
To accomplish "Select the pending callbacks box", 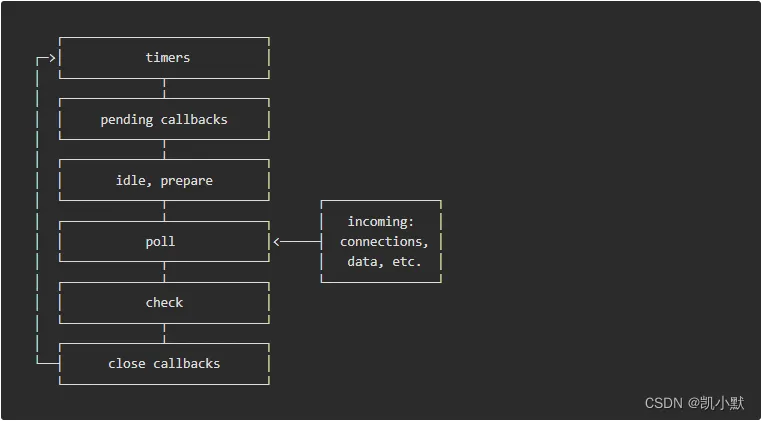I will [165, 119].
